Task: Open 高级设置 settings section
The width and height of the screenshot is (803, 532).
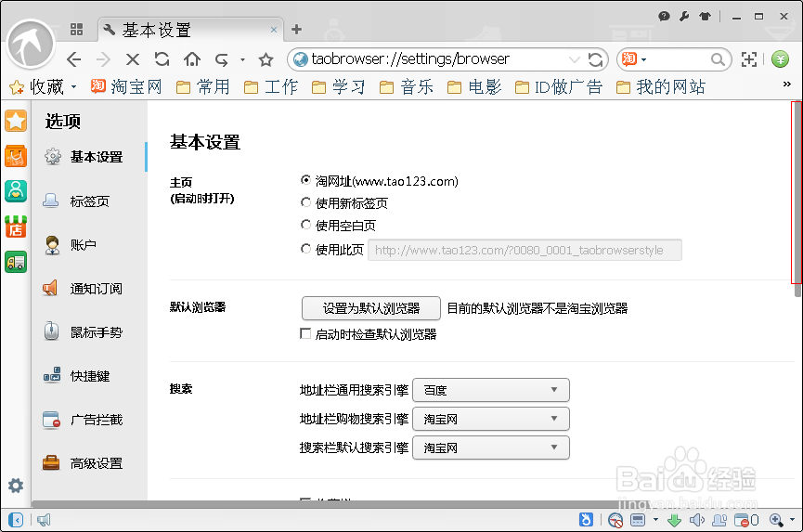Action: [x=90, y=463]
